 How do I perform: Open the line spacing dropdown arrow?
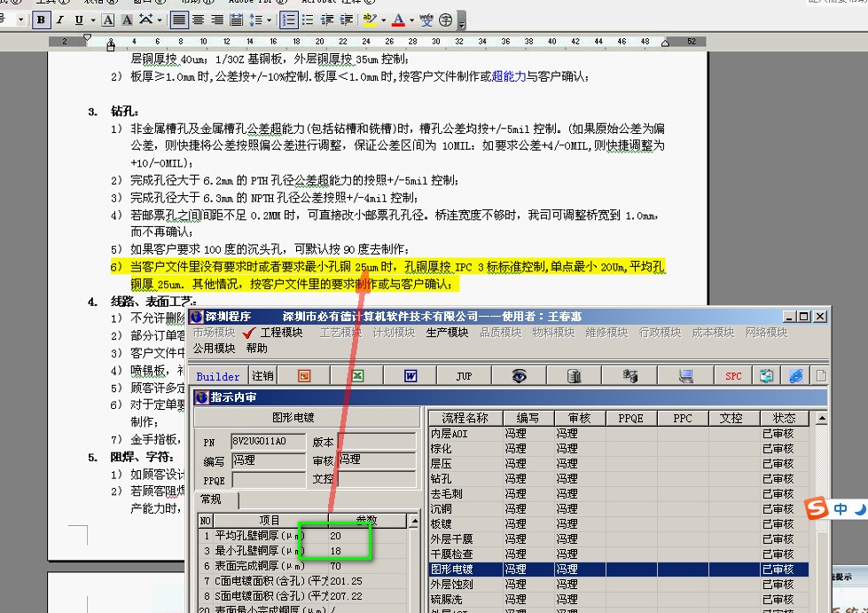pos(269,20)
